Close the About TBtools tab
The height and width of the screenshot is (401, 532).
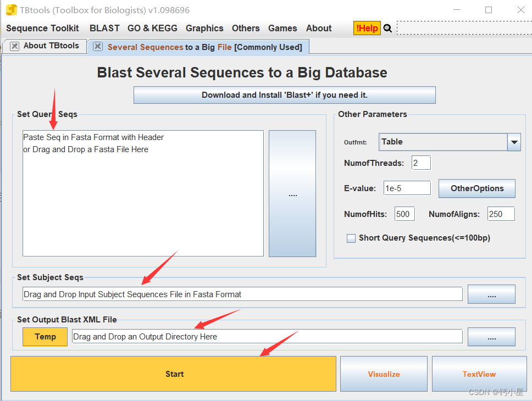pos(14,46)
